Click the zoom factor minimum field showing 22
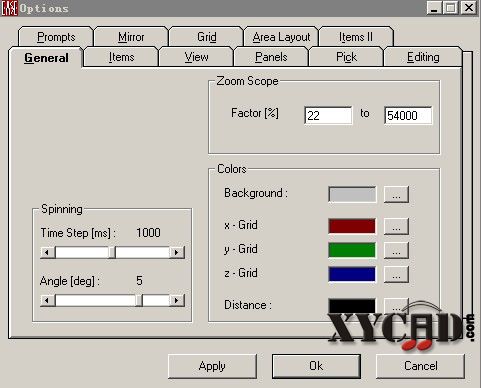 328,115
